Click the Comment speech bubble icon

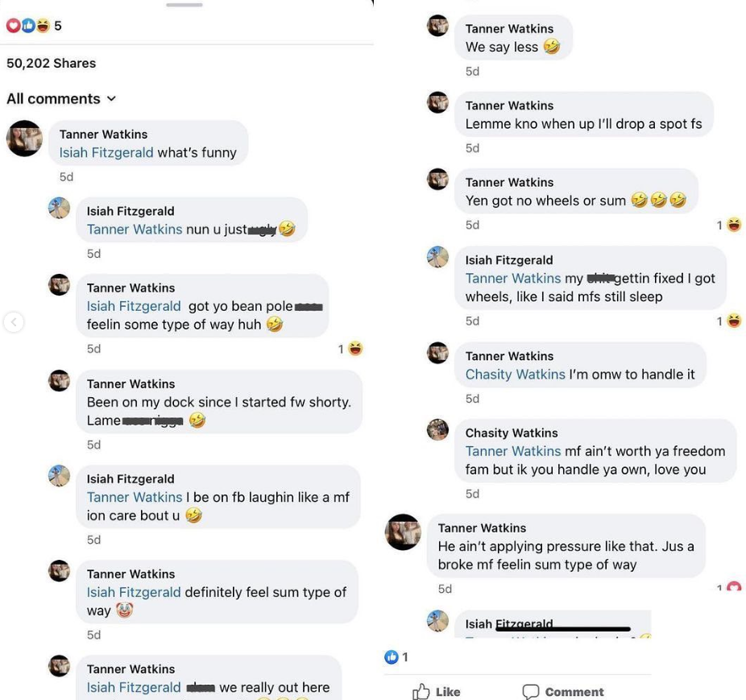coord(530,691)
